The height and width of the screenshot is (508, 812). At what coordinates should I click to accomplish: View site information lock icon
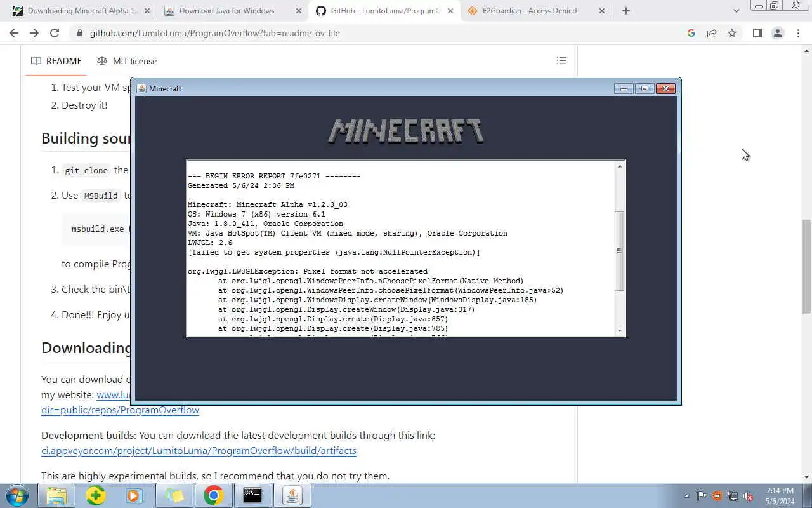(79, 33)
